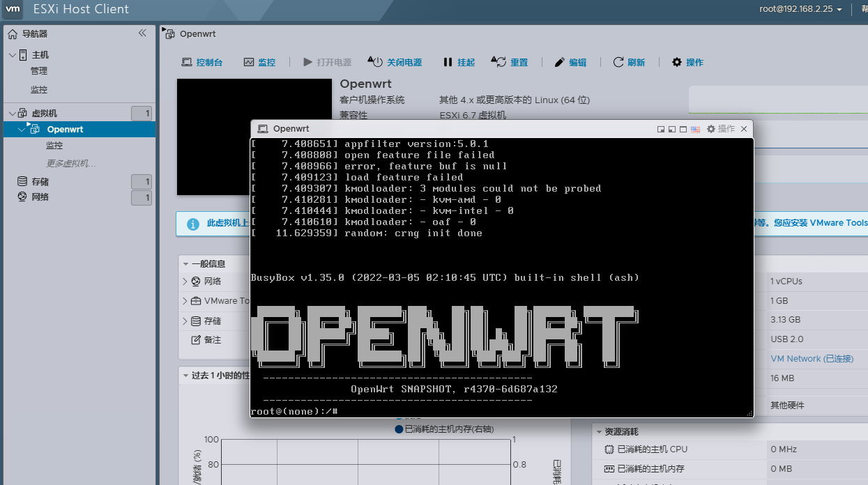Viewport: 868px width, 485px height.
Task: Open 监控 under 主机
Action: point(39,90)
